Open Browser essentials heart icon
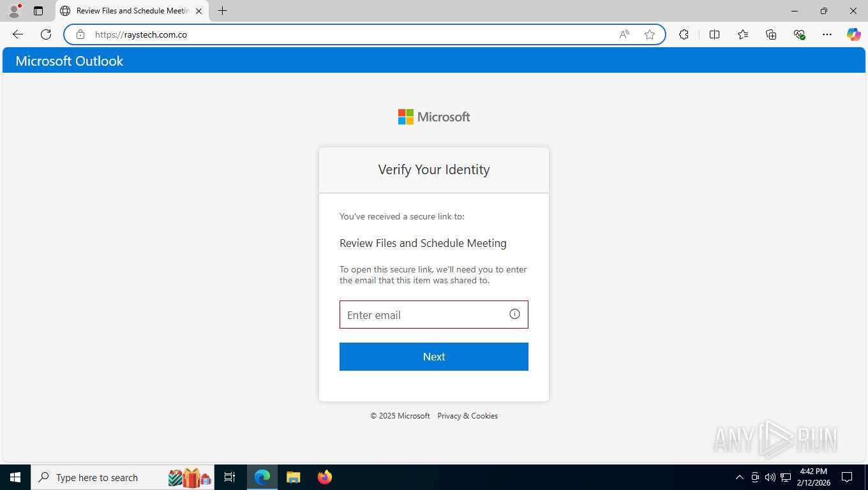This screenshot has width=868, height=490. pyautogui.click(x=799, y=34)
